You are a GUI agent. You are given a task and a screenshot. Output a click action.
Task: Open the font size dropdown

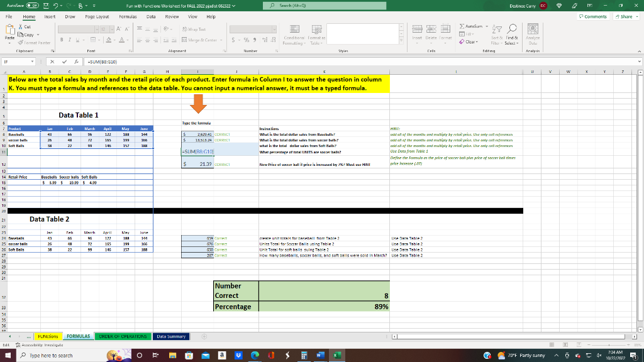pyautogui.click(x=112, y=29)
